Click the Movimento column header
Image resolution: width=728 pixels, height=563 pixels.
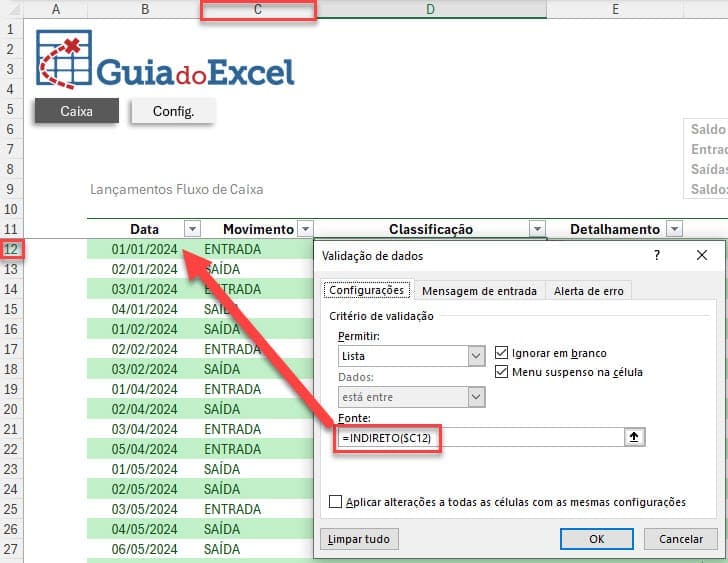[258, 229]
